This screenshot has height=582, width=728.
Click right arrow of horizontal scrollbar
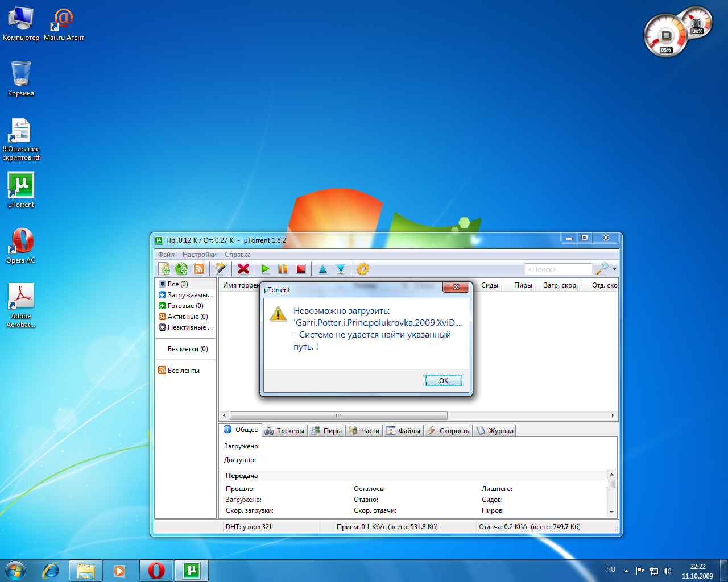tap(613, 415)
